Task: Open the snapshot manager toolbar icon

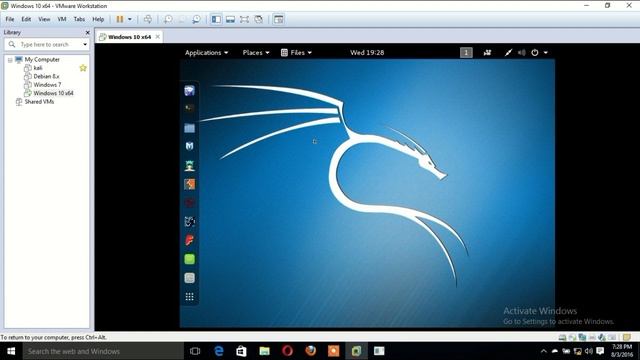Action: tap(196, 19)
